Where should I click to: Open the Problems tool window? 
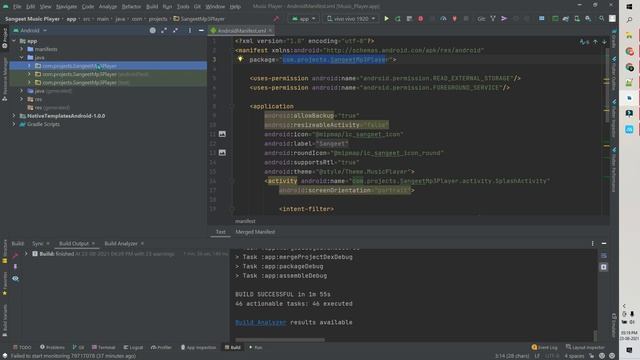[52, 347]
